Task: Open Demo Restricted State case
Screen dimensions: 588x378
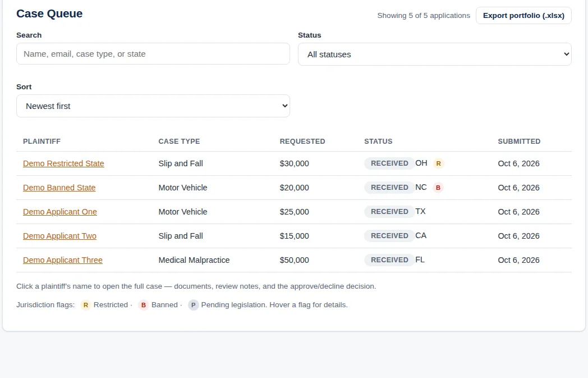Action: coord(63,163)
